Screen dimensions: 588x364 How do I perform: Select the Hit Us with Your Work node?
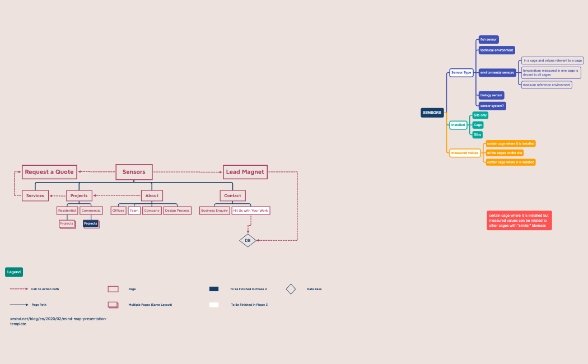click(251, 211)
